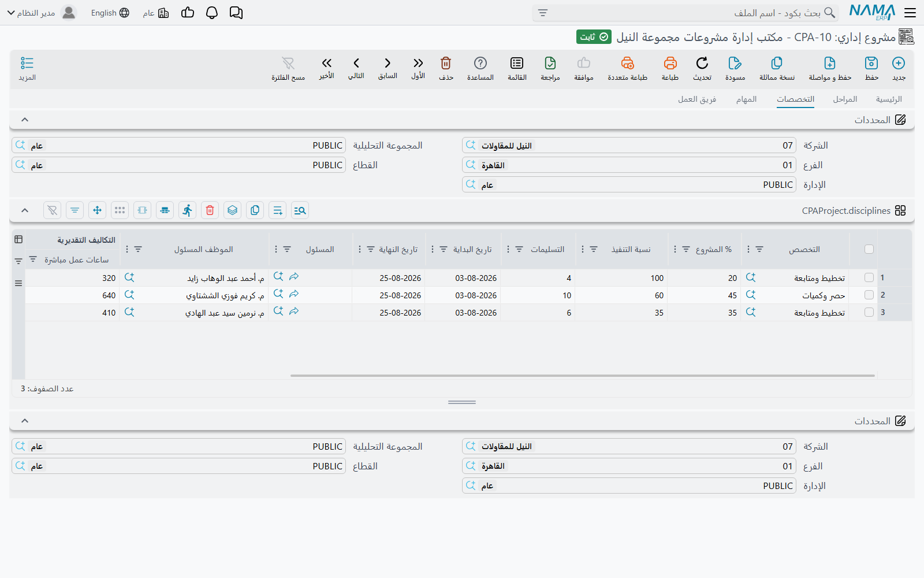Tick the checkbox for row 3

(x=869, y=313)
